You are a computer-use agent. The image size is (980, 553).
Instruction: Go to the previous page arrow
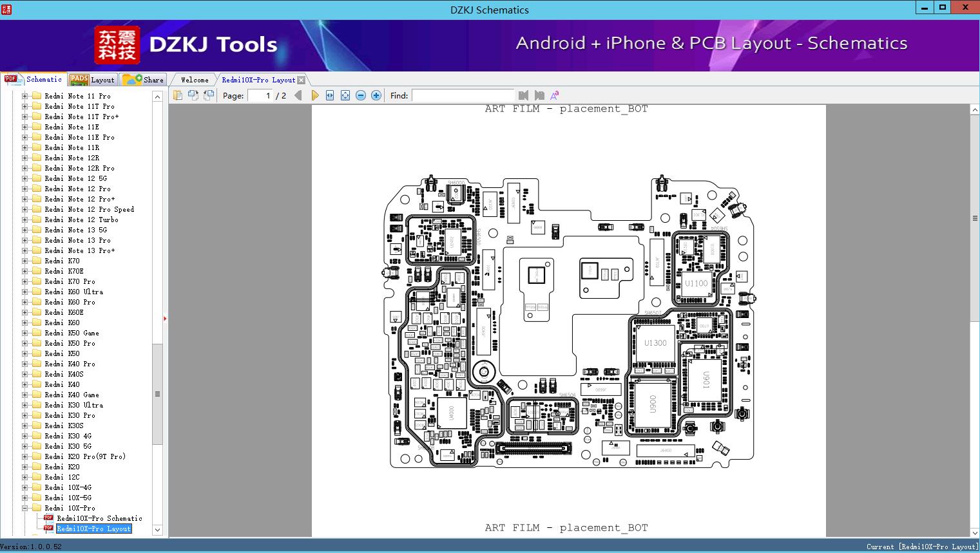[x=298, y=95]
